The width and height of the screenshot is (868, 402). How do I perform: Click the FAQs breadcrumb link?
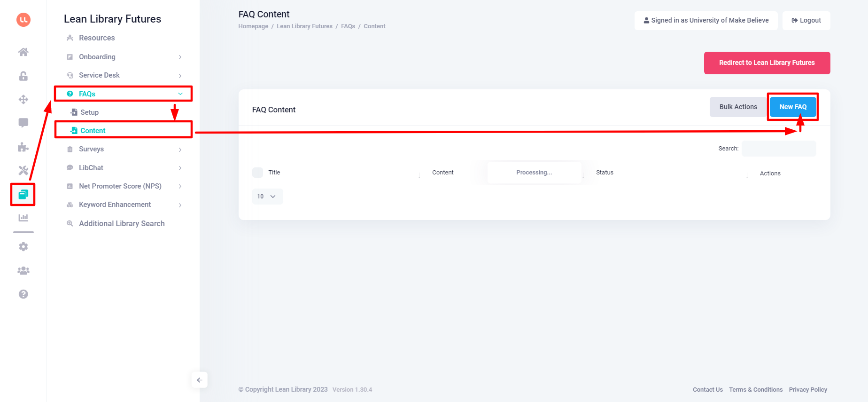pyautogui.click(x=348, y=26)
